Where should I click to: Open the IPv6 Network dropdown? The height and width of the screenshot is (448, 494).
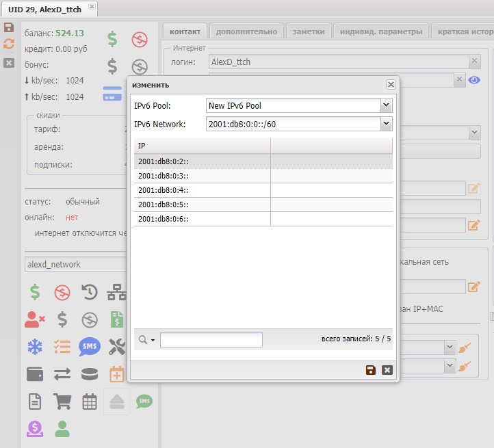pyautogui.click(x=386, y=124)
